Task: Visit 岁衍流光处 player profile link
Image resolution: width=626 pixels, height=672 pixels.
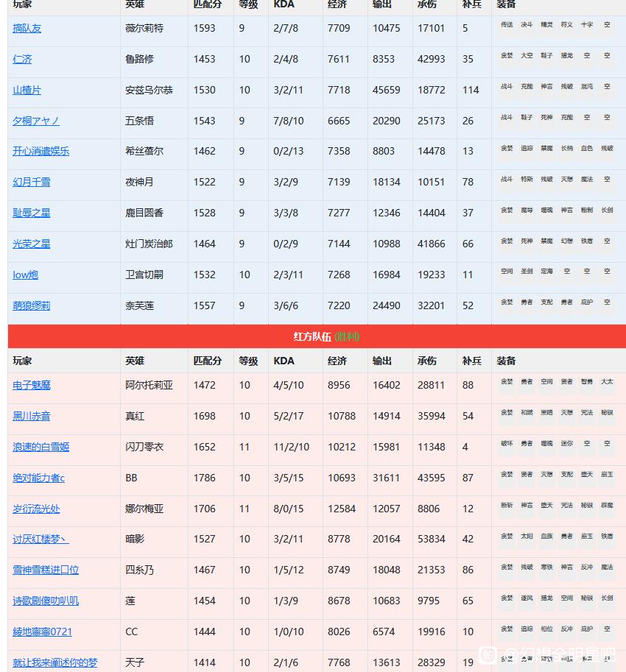Action: pyautogui.click(x=36, y=509)
